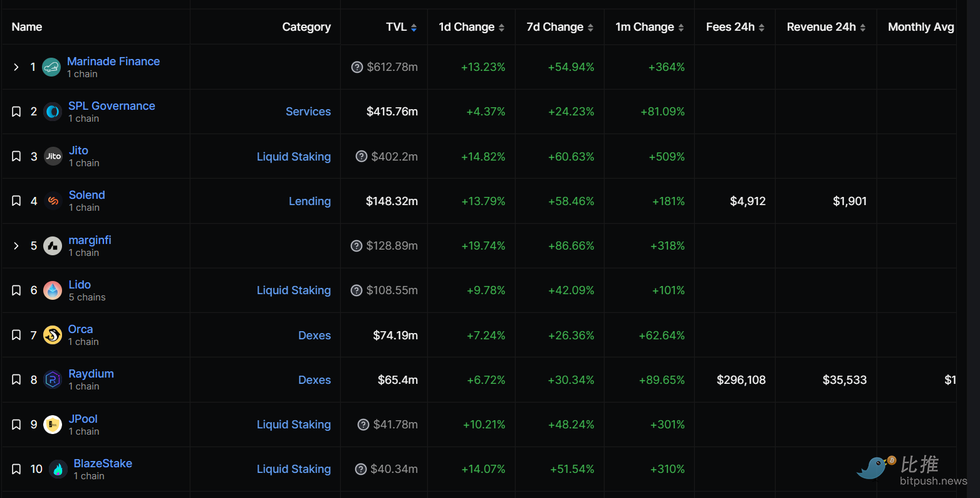The height and width of the screenshot is (498, 980).
Task: Click the Jito logo icon
Action: (53, 156)
